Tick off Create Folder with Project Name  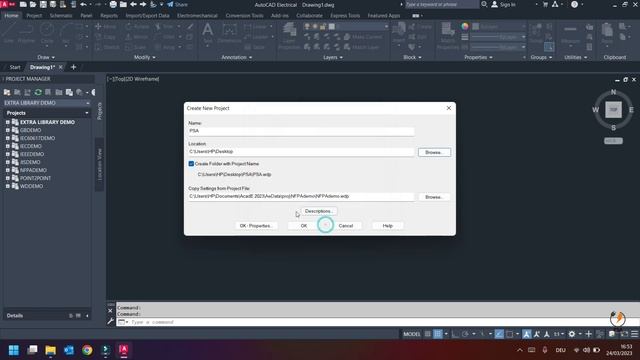(191, 164)
